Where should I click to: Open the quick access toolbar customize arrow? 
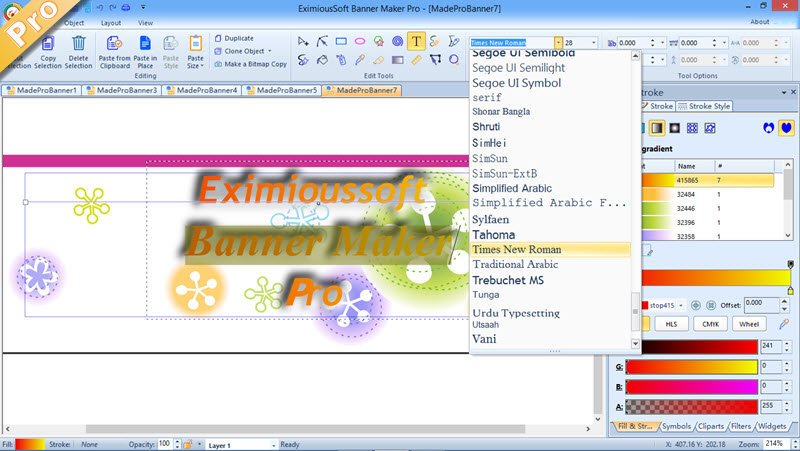143,8
